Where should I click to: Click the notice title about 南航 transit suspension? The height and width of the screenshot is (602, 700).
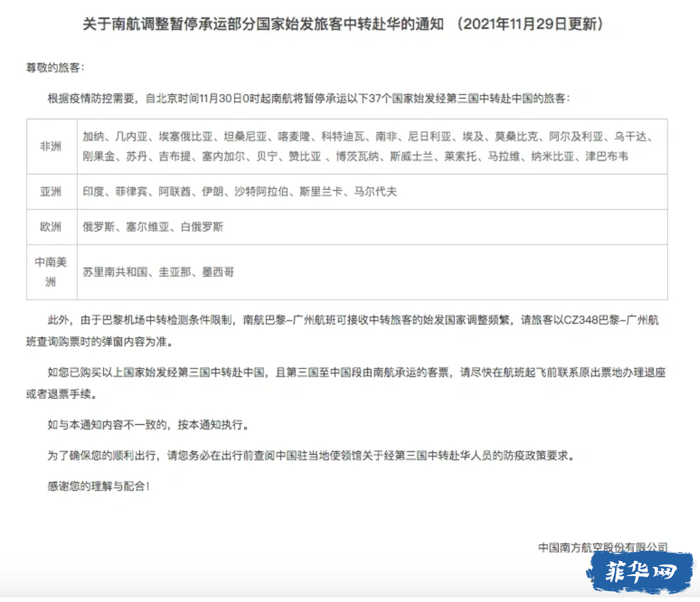(x=343, y=23)
